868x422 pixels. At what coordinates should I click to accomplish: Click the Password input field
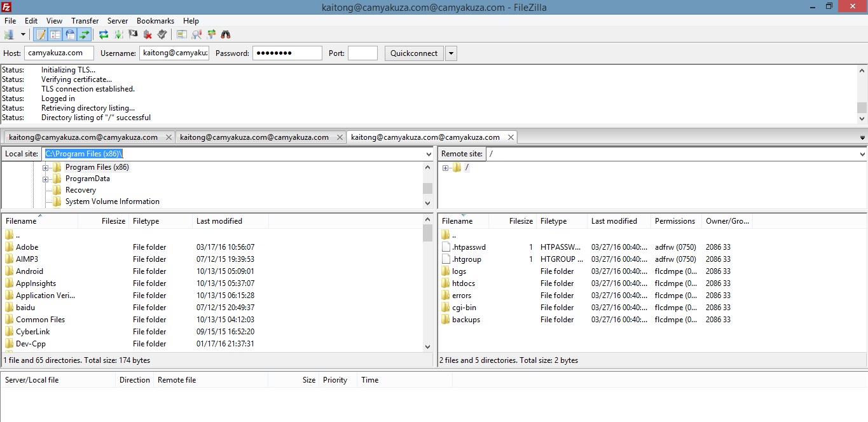tap(287, 53)
